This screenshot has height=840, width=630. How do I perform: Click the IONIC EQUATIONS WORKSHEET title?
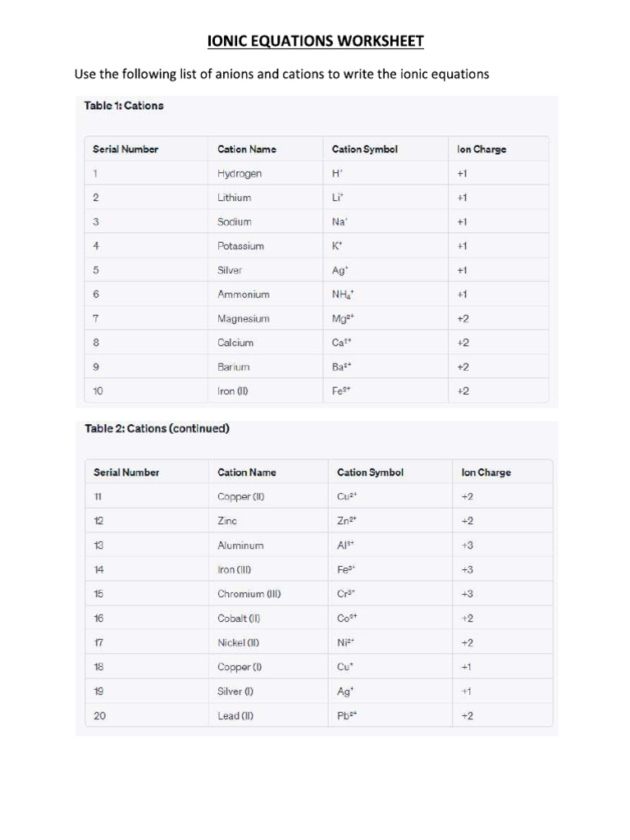tap(316, 41)
